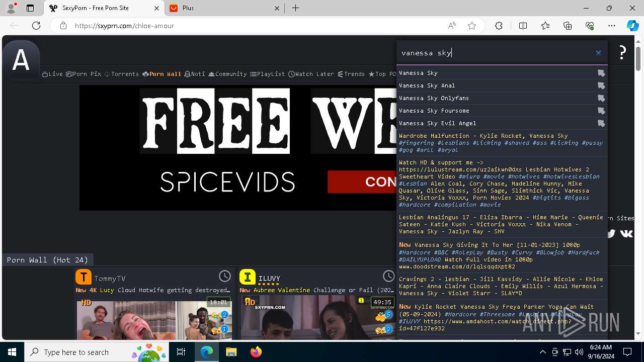Screen dimensions: 644x362
Task: Open the question mark help icon
Action: pyautogui.click(x=622, y=52)
